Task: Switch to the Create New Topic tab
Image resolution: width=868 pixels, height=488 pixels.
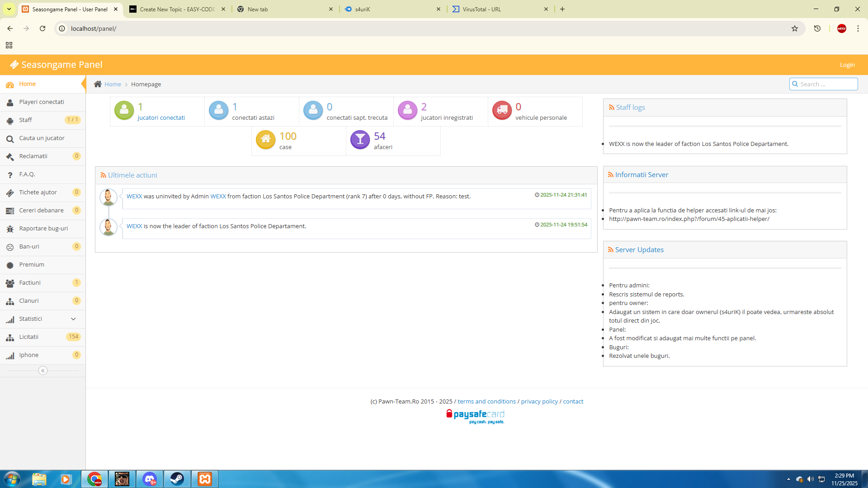Action: coord(178,9)
